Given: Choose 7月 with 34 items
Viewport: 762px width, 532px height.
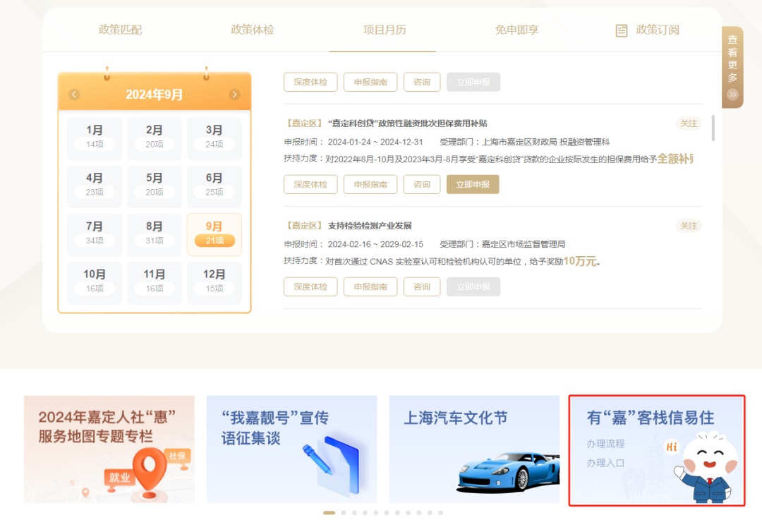Looking at the screenshot, I should (95, 234).
